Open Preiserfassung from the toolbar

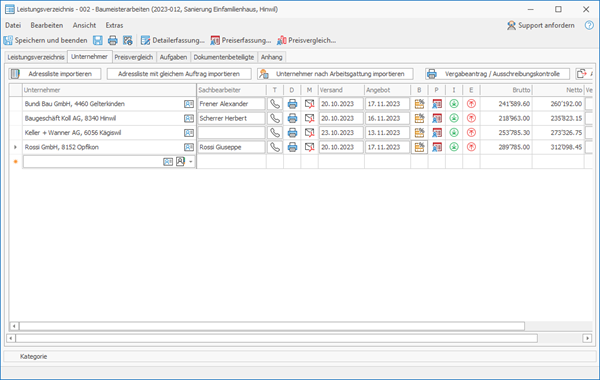(241, 40)
